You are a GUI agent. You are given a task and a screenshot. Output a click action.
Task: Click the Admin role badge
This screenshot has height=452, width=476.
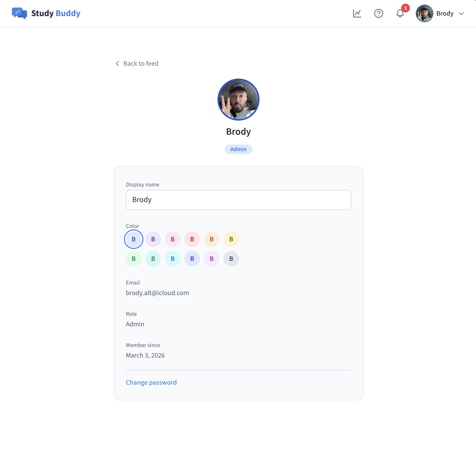[238, 149]
